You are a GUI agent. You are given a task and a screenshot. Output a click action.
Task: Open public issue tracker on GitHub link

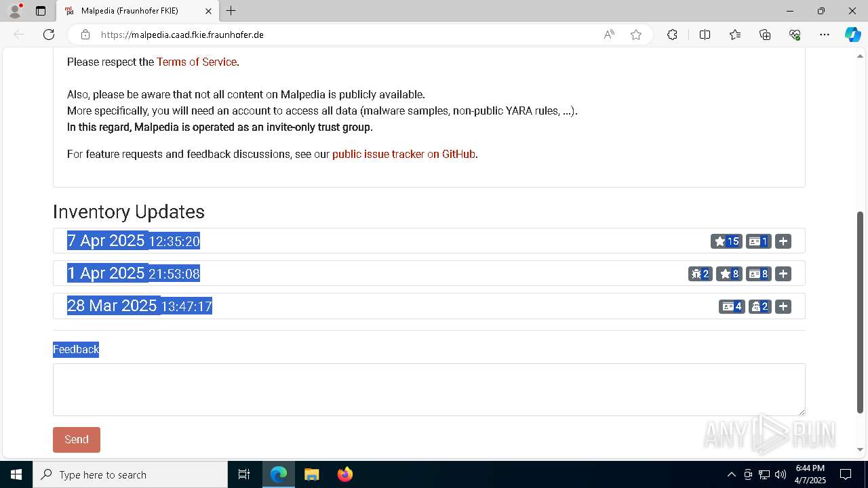pos(403,154)
